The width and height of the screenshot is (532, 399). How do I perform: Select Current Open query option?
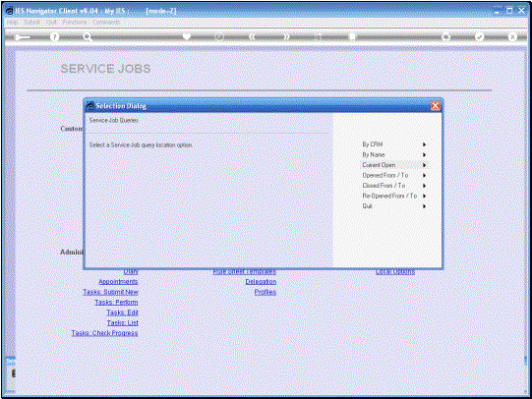click(379, 165)
